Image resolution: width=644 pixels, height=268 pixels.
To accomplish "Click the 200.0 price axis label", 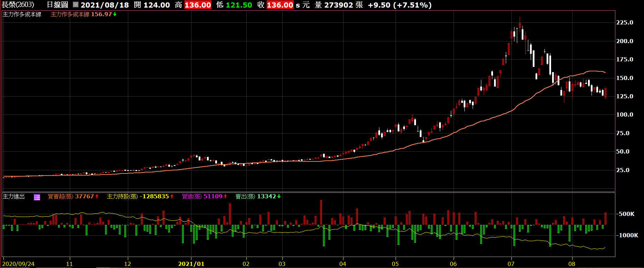I will point(625,41).
